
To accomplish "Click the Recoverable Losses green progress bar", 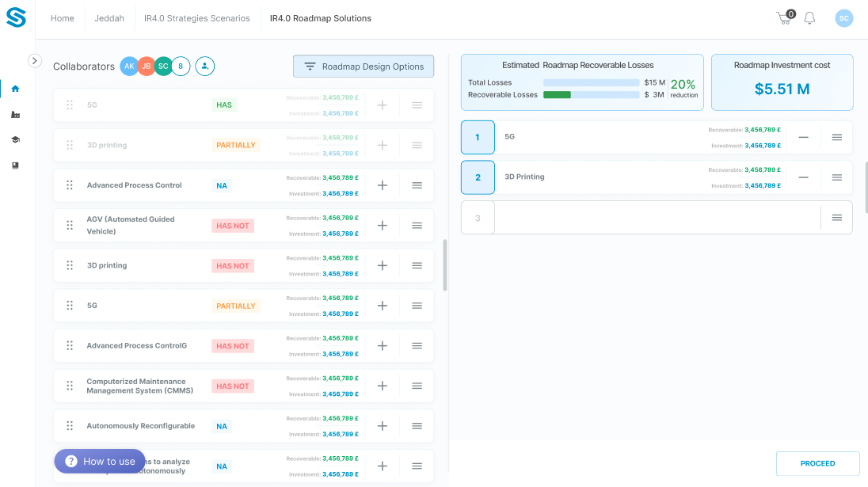I will (558, 95).
